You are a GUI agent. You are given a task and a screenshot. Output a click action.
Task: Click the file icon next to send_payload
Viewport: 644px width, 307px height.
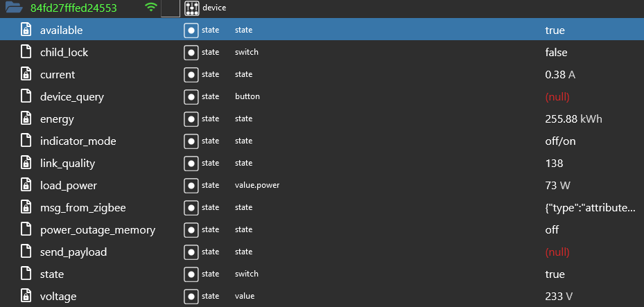coord(26,252)
